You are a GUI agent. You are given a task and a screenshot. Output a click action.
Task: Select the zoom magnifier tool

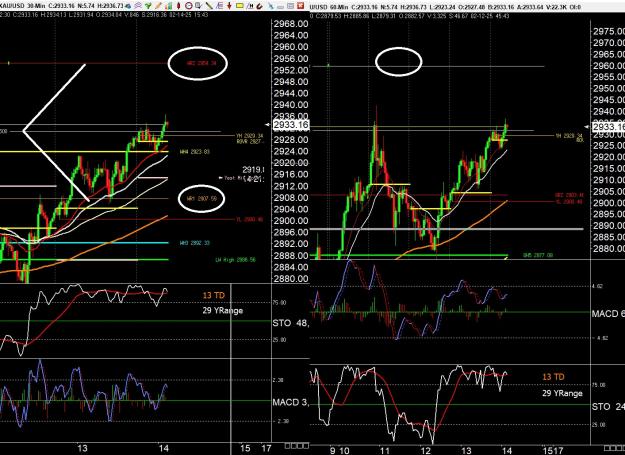point(199,6)
